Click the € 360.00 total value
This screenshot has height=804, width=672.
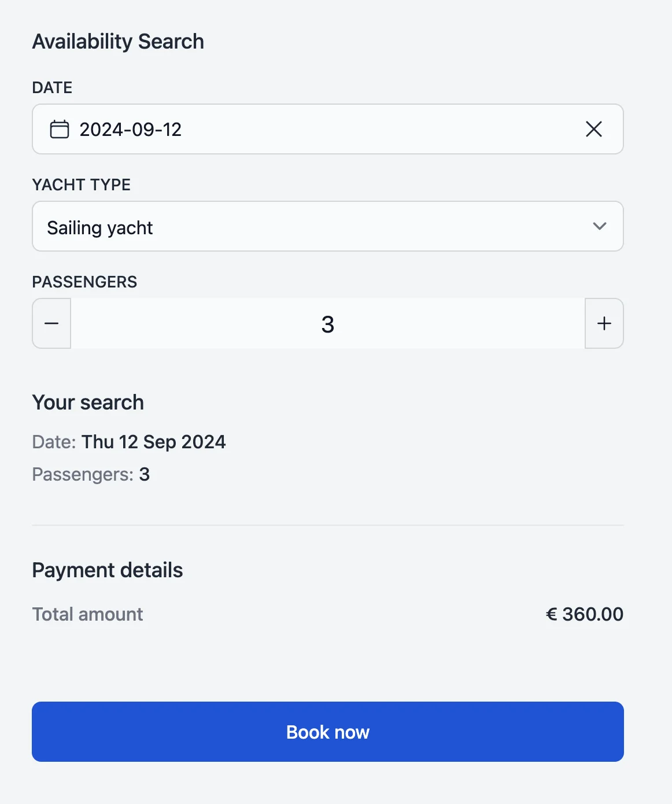click(585, 614)
